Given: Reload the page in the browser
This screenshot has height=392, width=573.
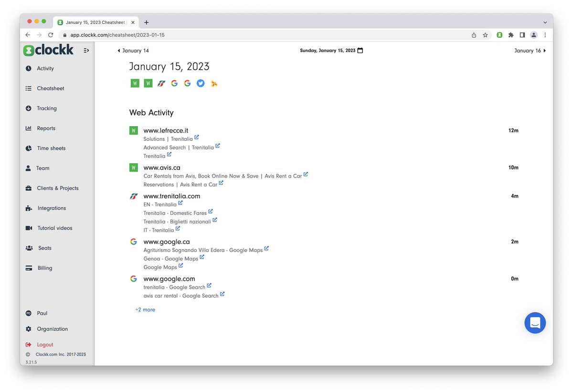Looking at the screenshot, I should [51, 35].
